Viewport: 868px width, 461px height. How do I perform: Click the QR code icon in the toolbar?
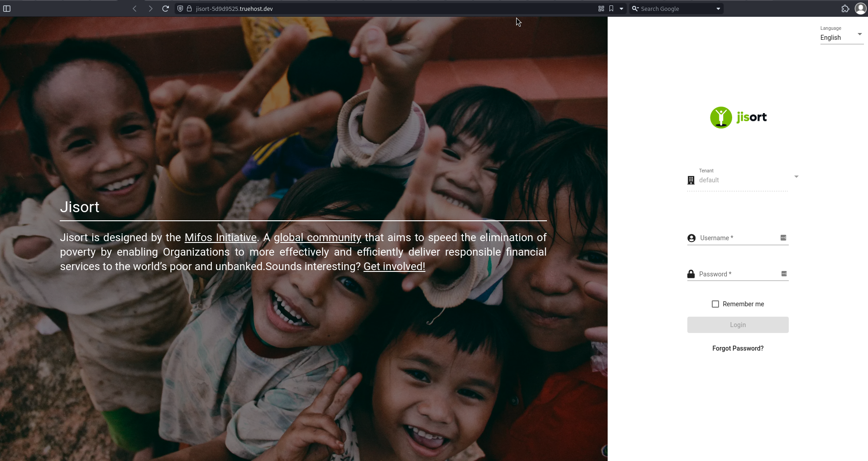(601, 8)
